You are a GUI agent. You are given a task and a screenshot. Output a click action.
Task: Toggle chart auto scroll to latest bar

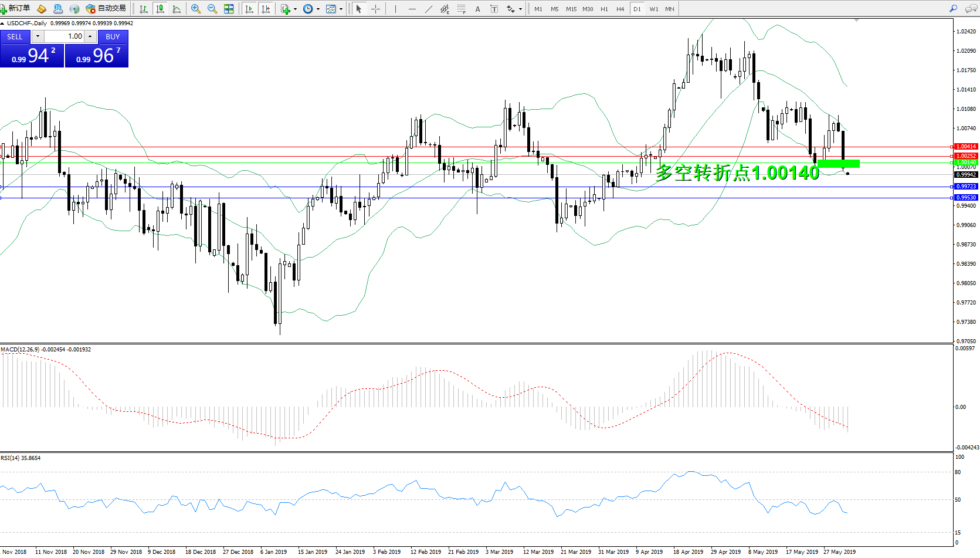(249, 9)
